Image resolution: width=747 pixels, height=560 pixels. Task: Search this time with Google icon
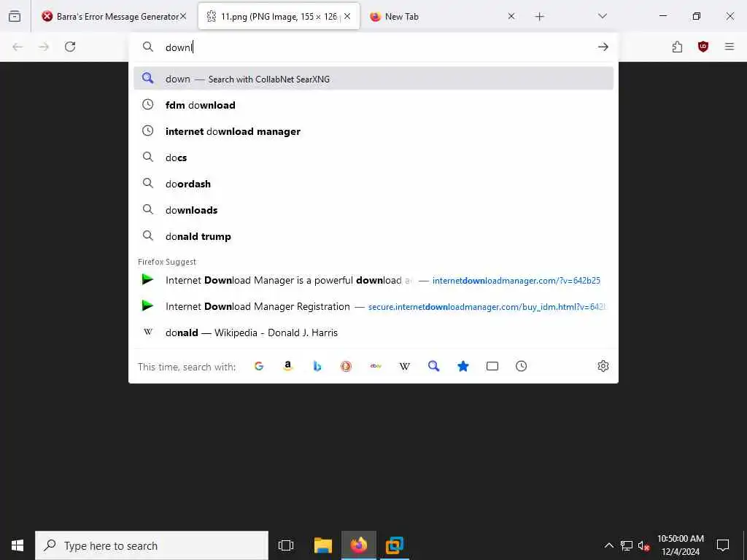click(x=259, y=366)
